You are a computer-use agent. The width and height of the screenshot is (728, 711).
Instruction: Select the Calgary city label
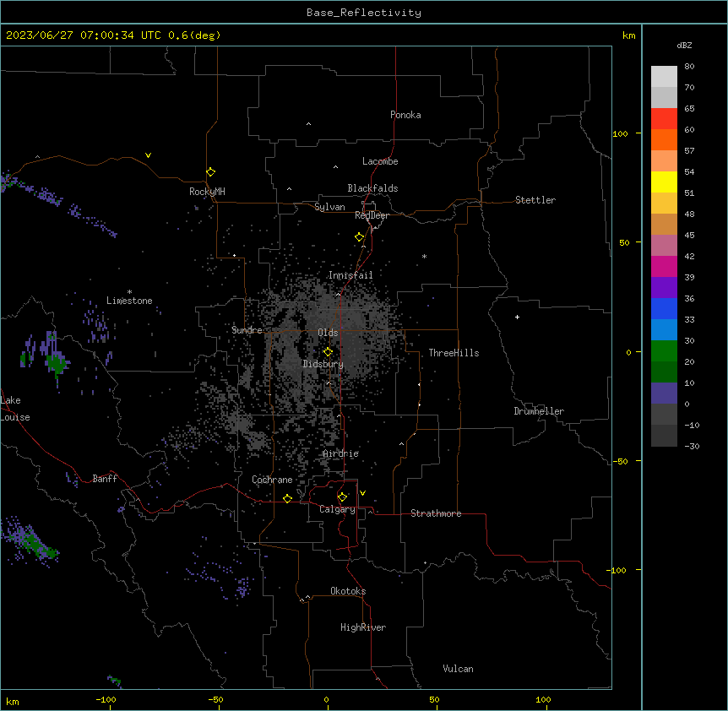click(x=337, y=509)
